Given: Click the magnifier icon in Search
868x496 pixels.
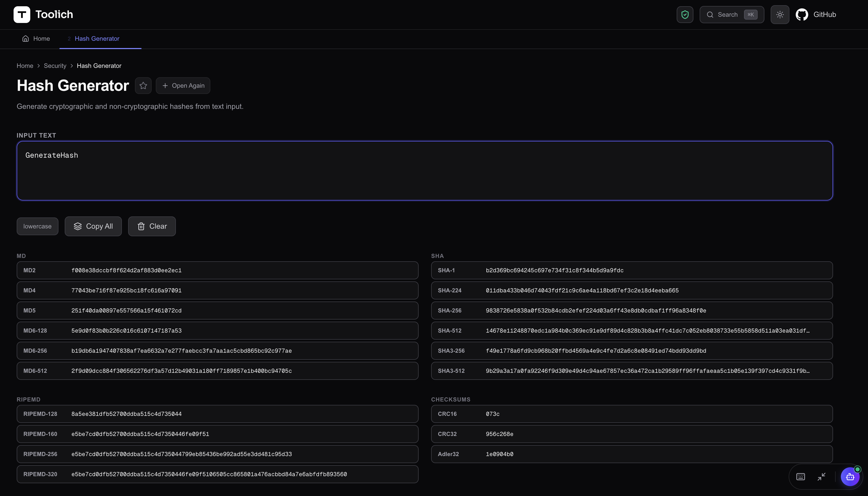Looking at the screenshot, I should [x=710, y=14].
